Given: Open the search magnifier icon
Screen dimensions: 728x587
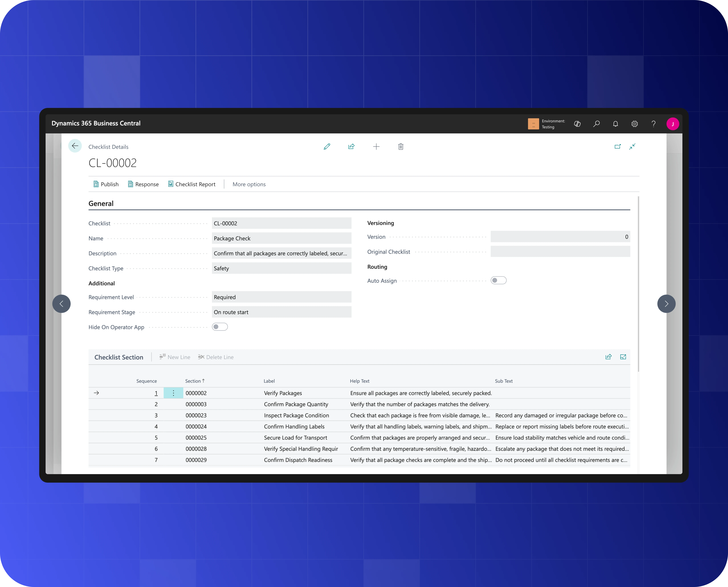Looking at the screenshot, I should [x=597, y=124].
